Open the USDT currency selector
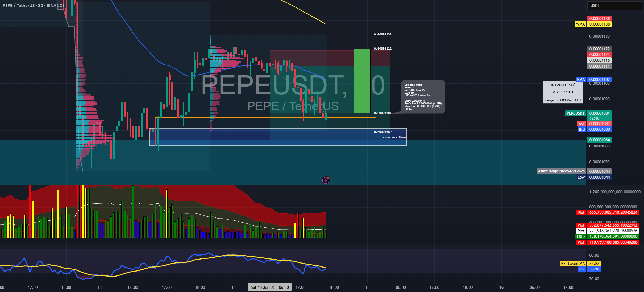 614,5
